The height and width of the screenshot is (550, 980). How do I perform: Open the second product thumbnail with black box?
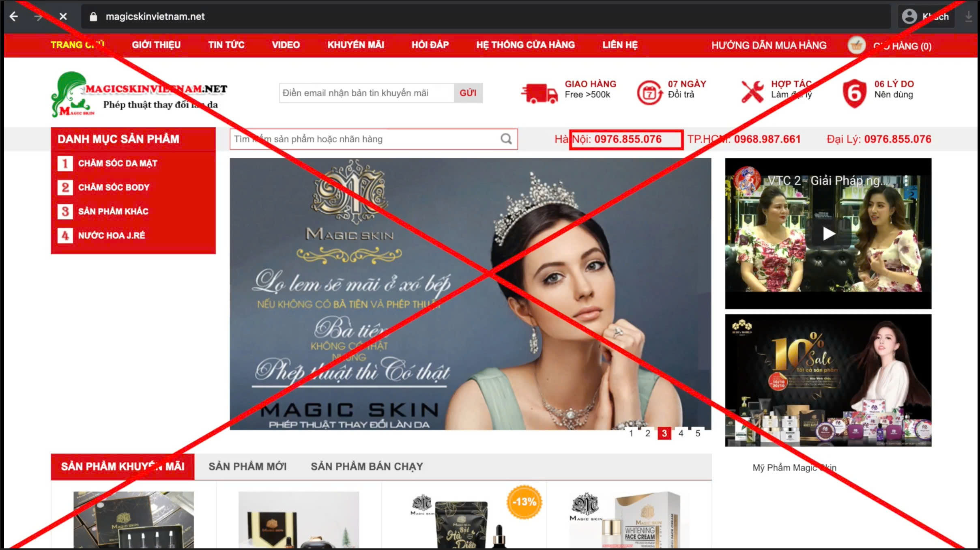[299, 520]
